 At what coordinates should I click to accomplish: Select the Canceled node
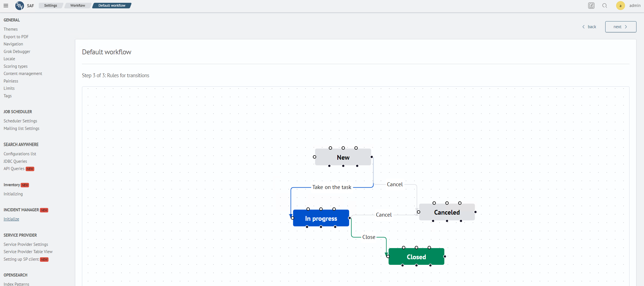pos(447,212)
